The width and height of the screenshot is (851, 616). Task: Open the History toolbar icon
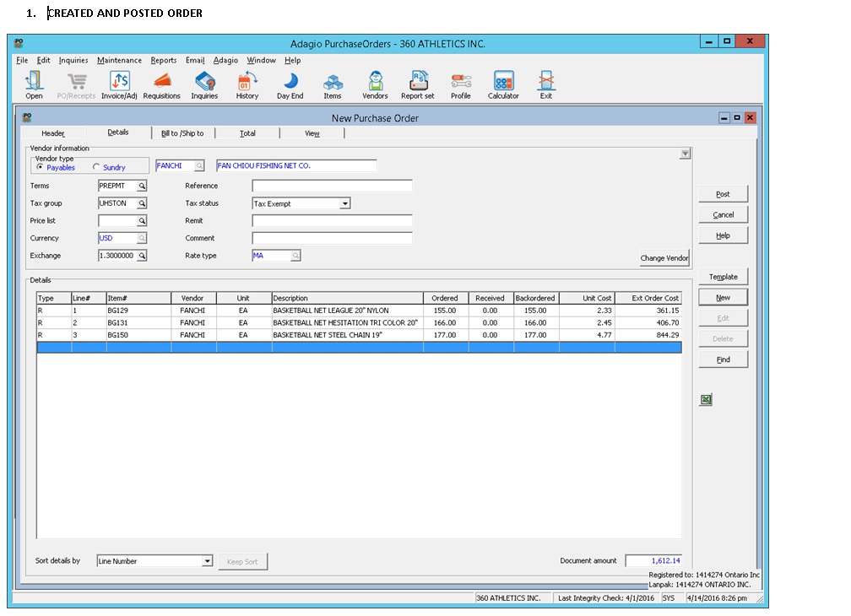(247, 84)
